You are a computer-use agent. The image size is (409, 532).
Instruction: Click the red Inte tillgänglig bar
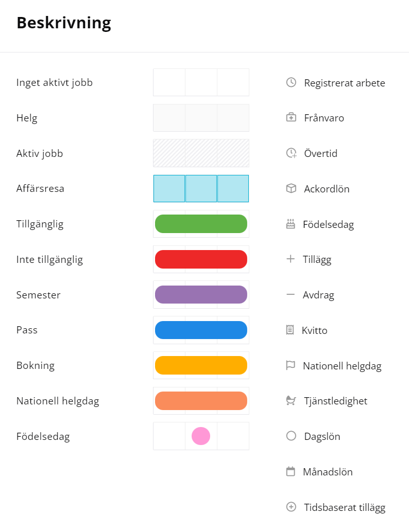(x=201, y=259)
